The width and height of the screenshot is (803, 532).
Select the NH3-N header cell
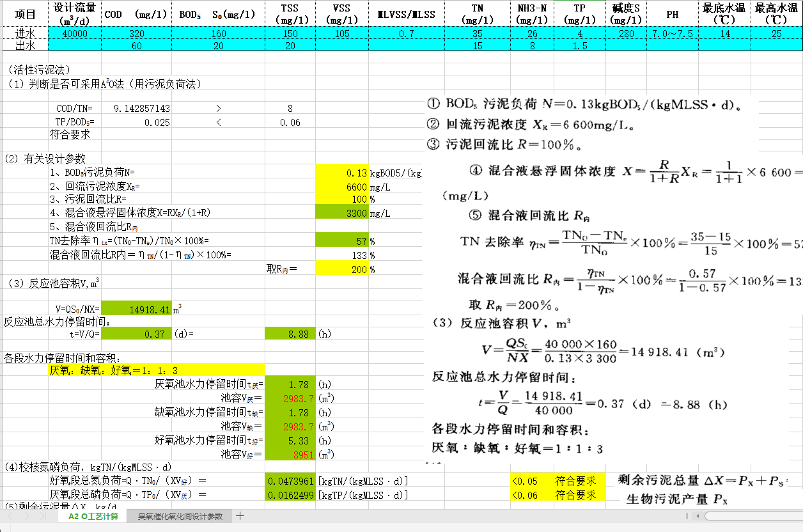point(532,14)
